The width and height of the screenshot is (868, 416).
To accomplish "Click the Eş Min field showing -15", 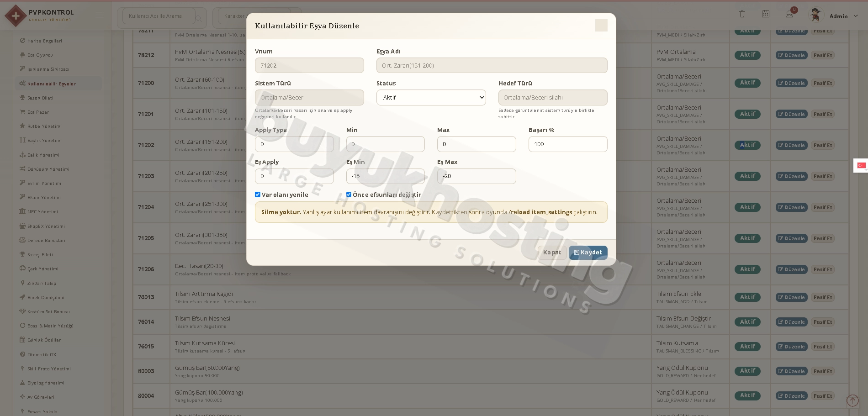I will click(385, 176).
